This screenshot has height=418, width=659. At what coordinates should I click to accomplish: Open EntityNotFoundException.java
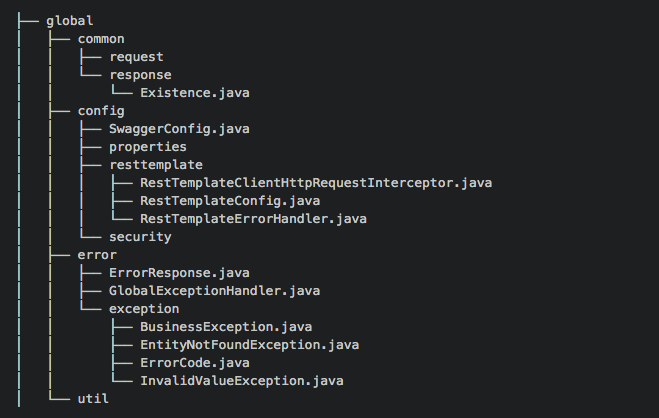pos(250,345)
